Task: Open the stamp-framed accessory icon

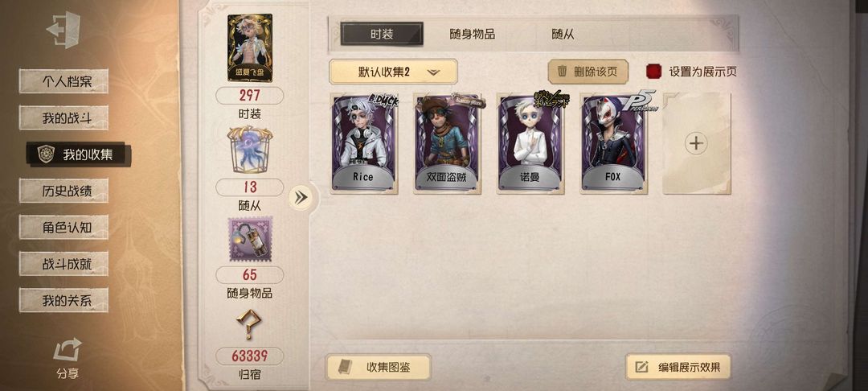Action: coord(250,240)
